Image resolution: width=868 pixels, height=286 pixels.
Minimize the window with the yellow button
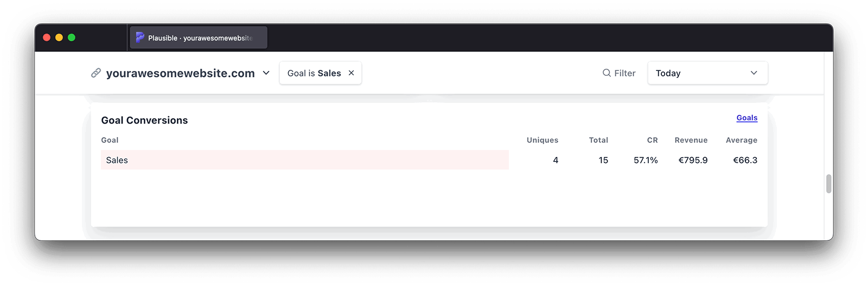(x=59, y=37)
